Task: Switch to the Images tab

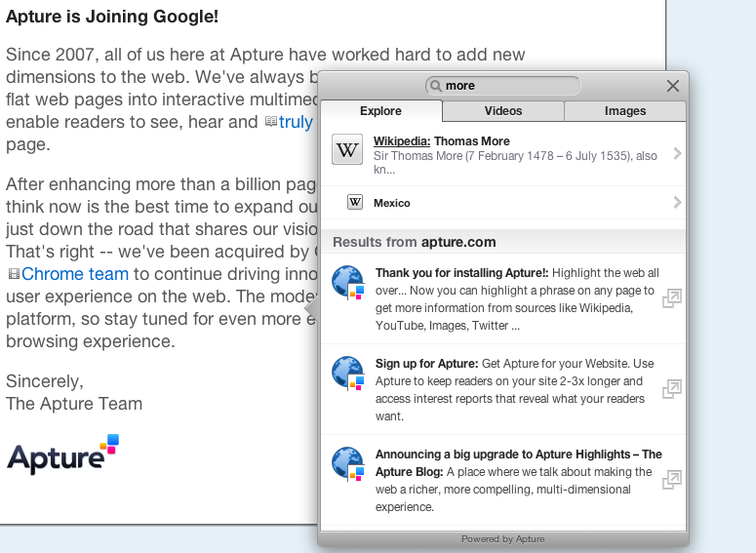Action: [625, 111]
